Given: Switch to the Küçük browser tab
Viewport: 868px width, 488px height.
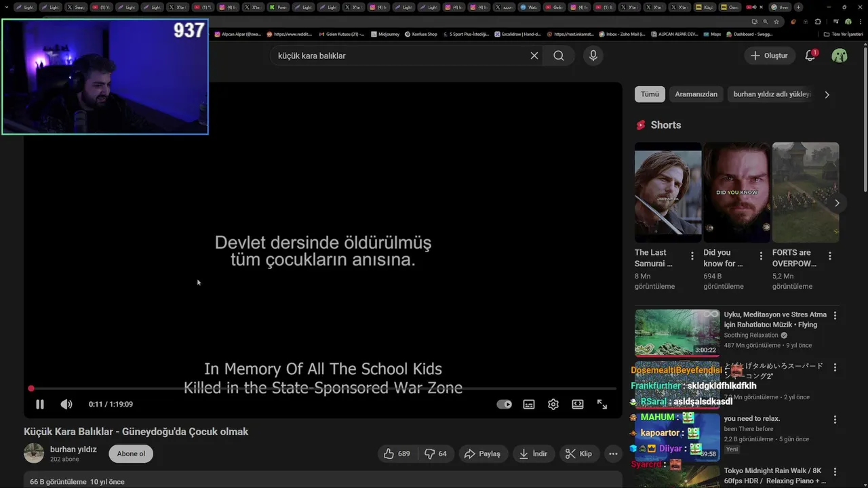Looking at the screenshot, I should point(705,7).
